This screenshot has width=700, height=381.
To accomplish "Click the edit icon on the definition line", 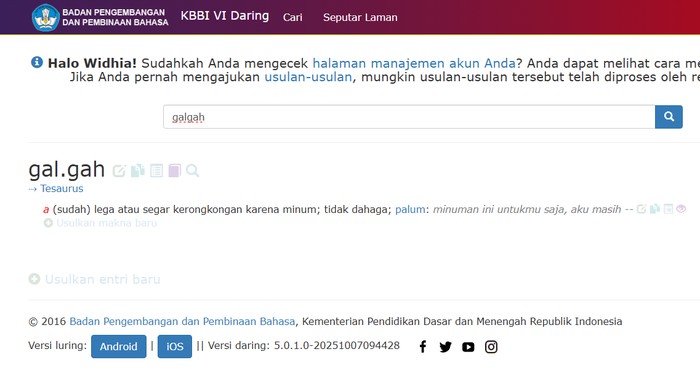I will tap(642, 209).
